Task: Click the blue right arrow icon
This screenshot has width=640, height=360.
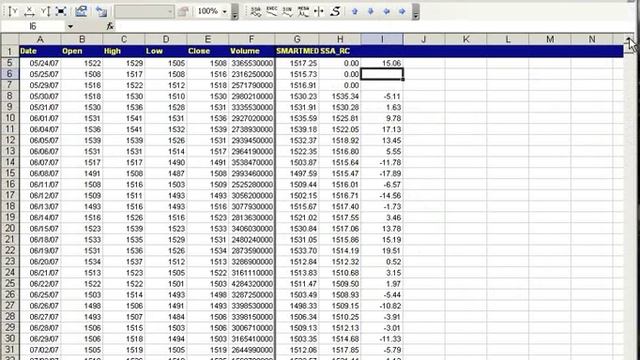Action: click(x=402, y=11)
